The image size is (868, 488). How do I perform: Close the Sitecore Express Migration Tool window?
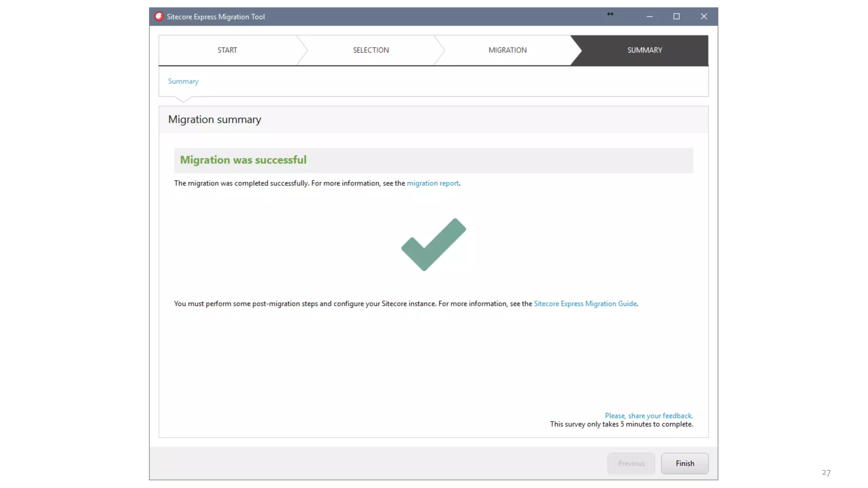pos(704,17)
